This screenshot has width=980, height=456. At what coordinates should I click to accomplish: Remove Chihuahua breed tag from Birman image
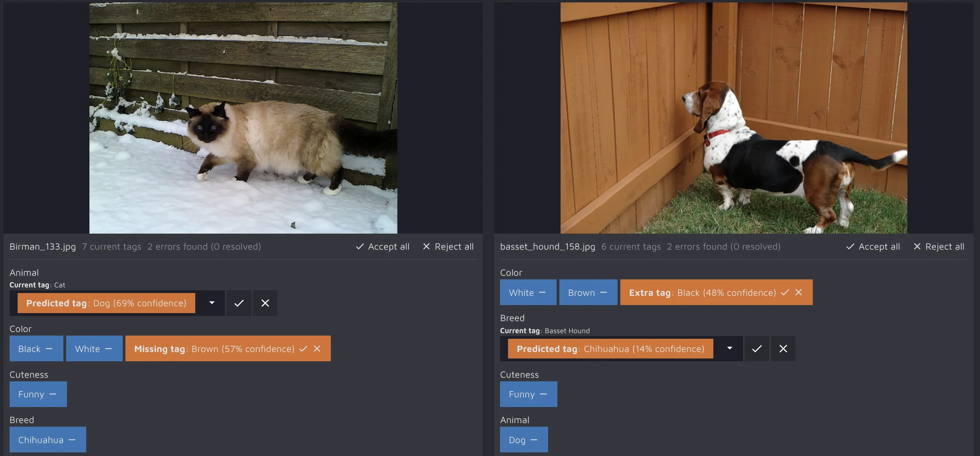(x=72, y=440)
